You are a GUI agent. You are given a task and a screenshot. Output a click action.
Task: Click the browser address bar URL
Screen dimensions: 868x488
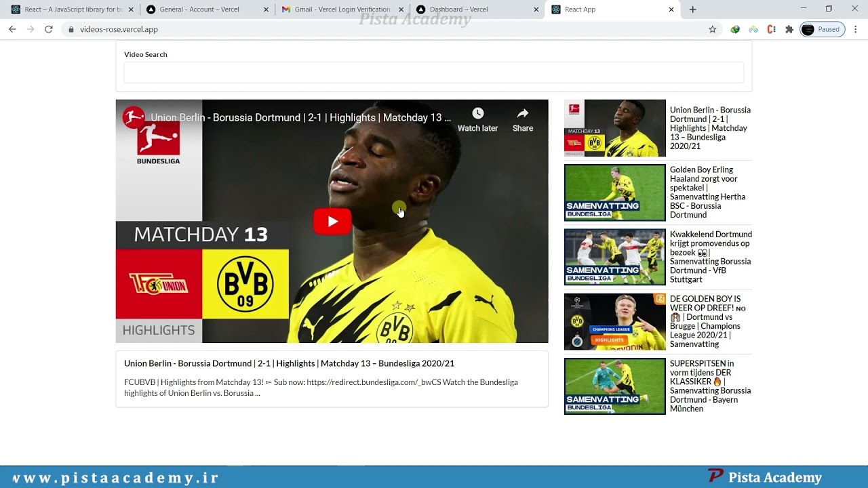[x=119, y=29]
